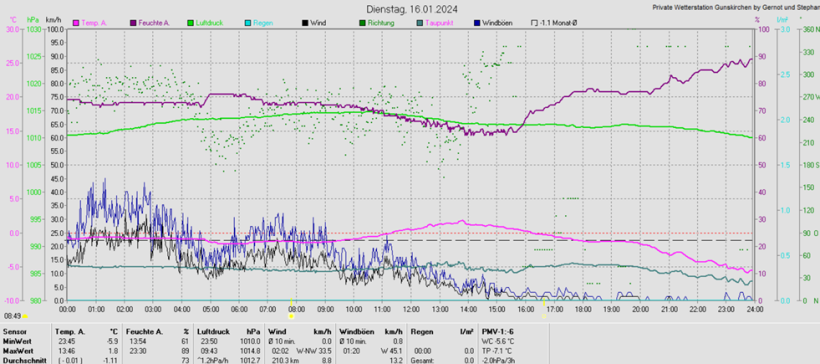
Task: Click the purple Feuchte A. legend swatch
Action: 133,23
